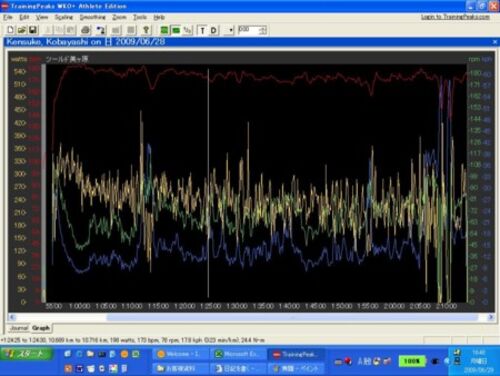Click the graph scrollbar right arrow

tap(491, 317)
